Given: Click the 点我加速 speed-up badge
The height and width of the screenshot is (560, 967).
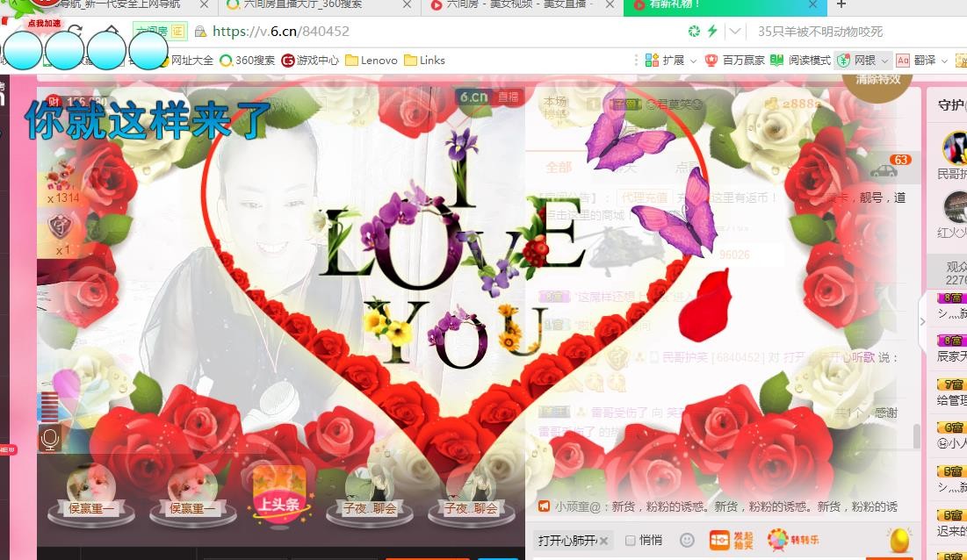Looking at the screenshot, I should click(x=45, y=24).
